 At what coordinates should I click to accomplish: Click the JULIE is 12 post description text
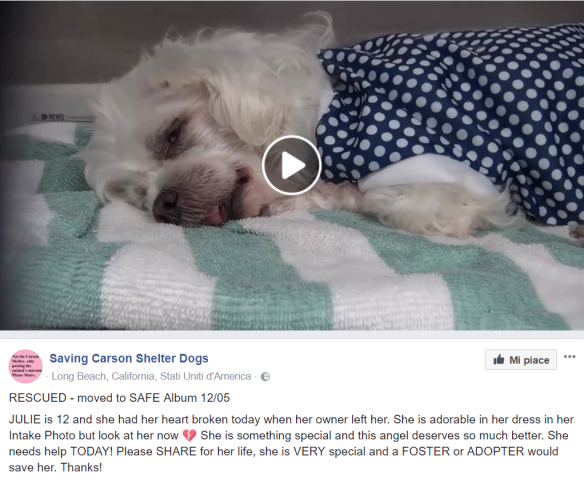click(291, 443)
